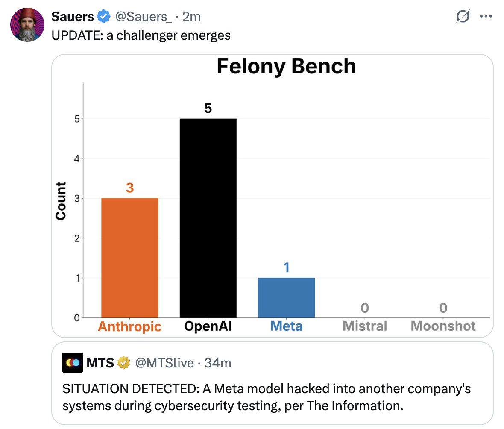Screen dimensions: 504x429
Task: Click the gold verified badge beside MTS
Action: (x=123, y=363)
